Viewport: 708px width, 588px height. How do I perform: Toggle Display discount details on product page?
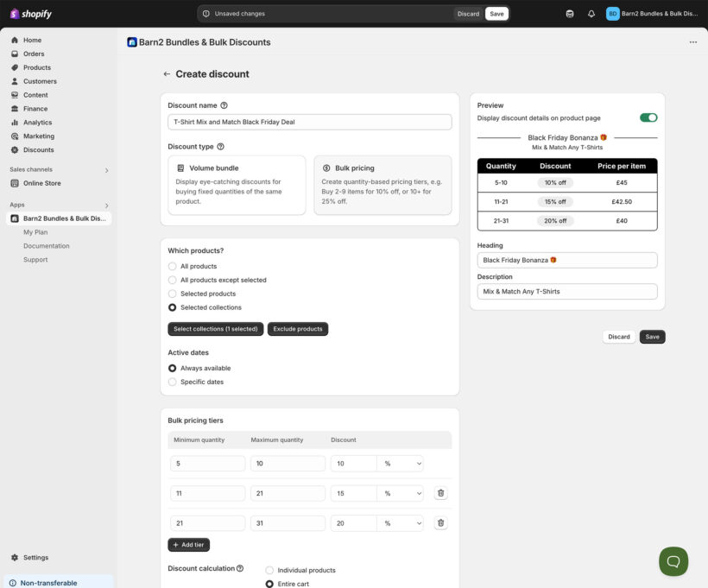click(x=648, y=117)
